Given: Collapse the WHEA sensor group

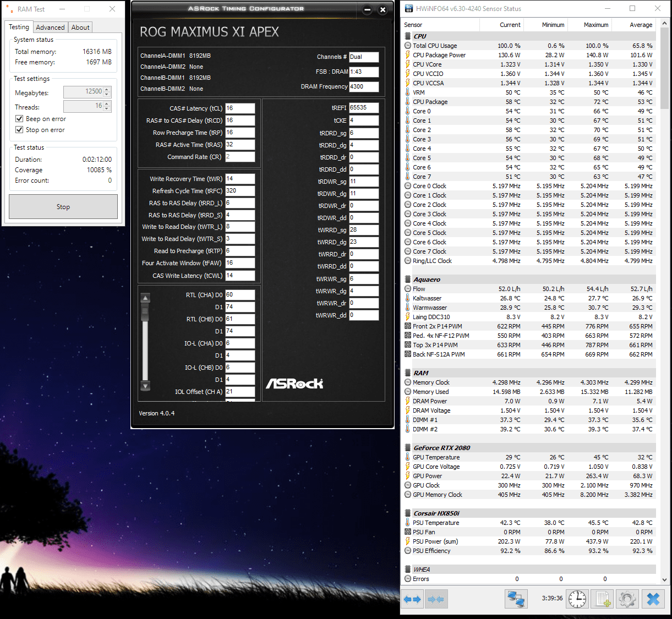Looking at the screenshot, I should point(408,569).
